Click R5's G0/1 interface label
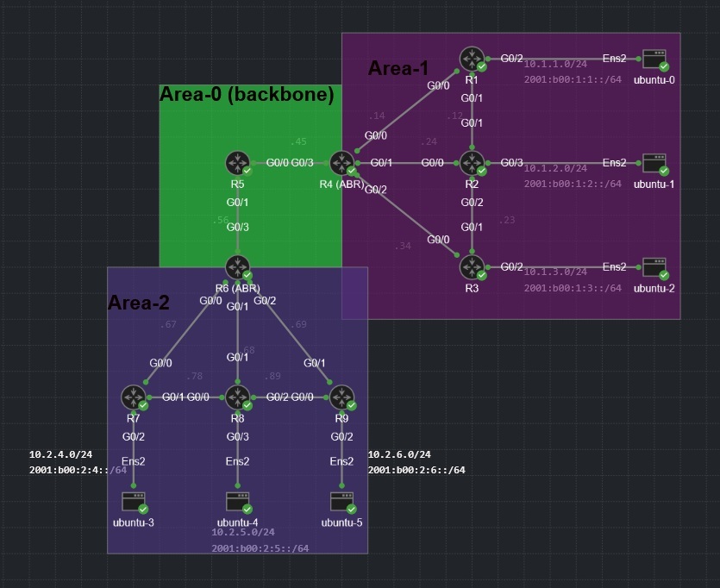Viewport: 720px width, 588px height. click(x=238, y=203)
